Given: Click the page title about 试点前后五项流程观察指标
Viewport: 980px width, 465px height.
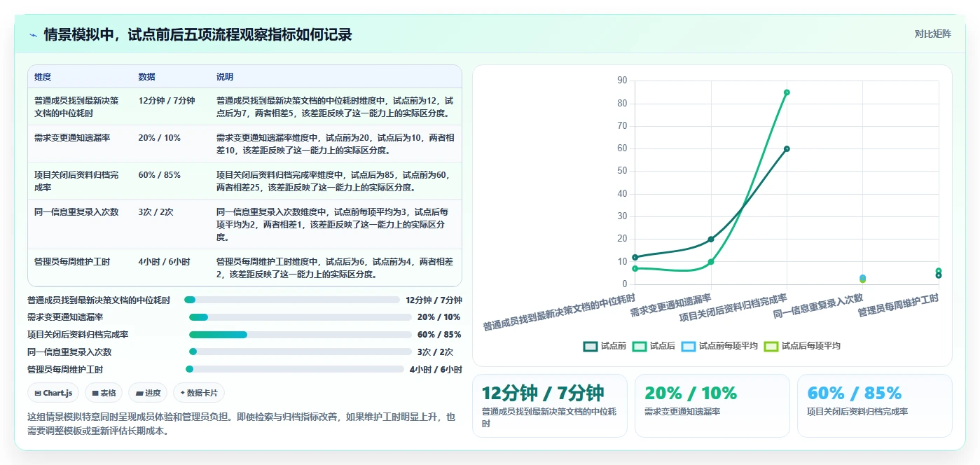Looking at the screenshot, I should [x=198, y=34].
